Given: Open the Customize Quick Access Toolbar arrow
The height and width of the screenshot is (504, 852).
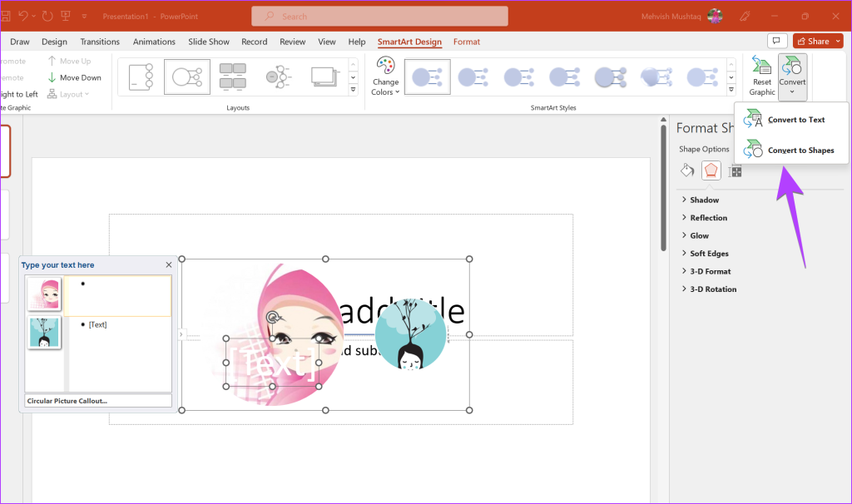Looking at the screenshot, I should [x=84, y=17].
